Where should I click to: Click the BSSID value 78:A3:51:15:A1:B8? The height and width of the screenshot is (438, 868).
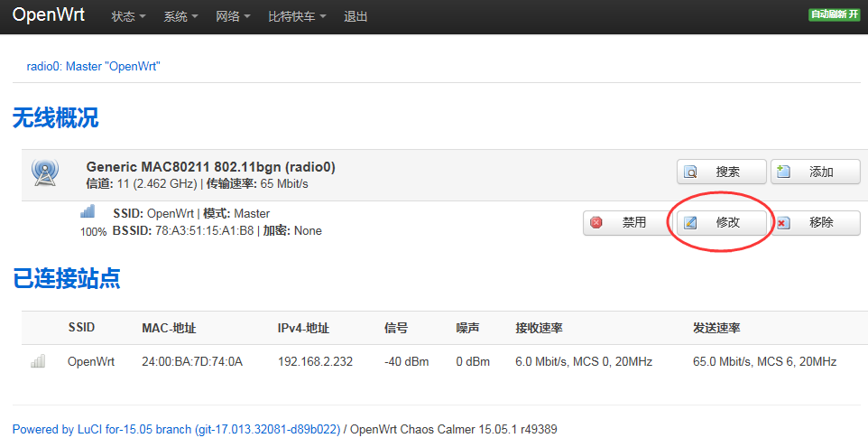coord(204,231)
